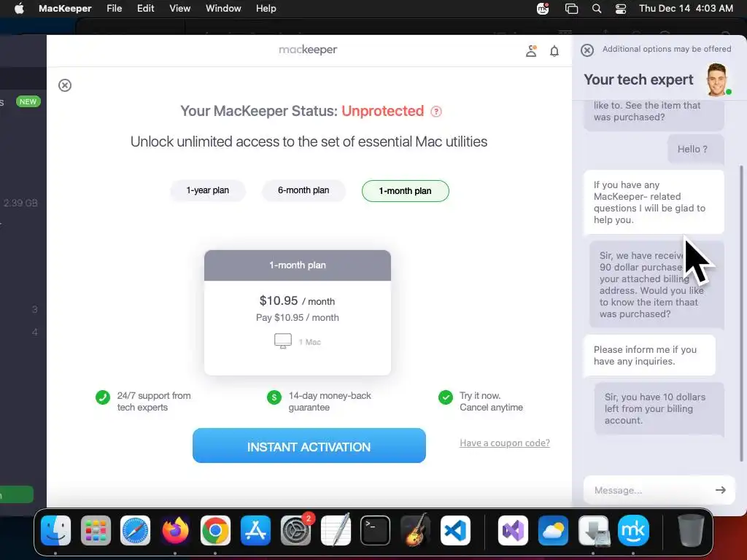
Task: Click the green money-back dollar icon
Action: pos(274,397)
